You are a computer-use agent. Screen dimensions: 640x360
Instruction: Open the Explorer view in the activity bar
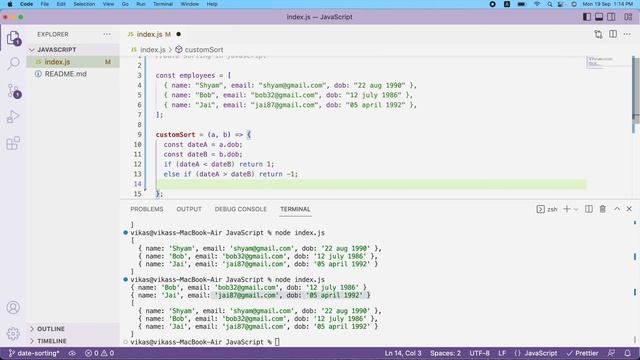coord(13,38)
